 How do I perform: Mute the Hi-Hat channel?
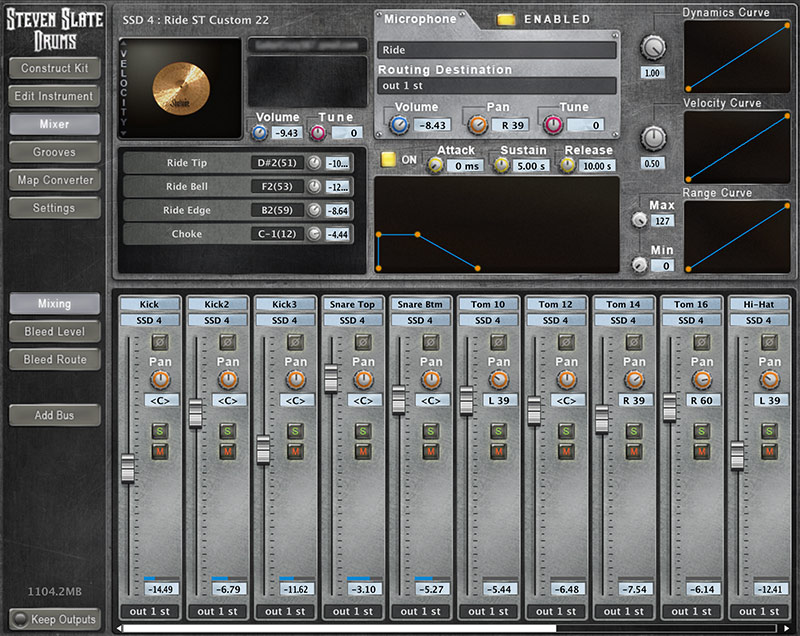769,451
